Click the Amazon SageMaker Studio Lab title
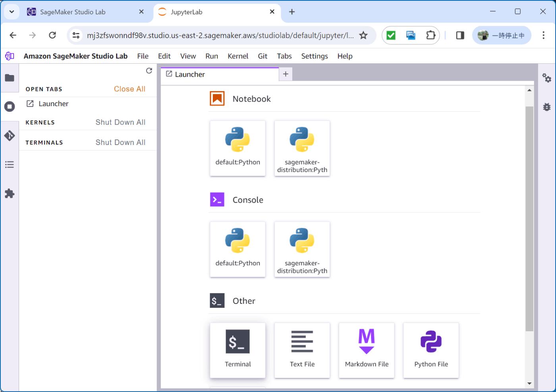The image size is (556, 392). (x=75, y=56)
